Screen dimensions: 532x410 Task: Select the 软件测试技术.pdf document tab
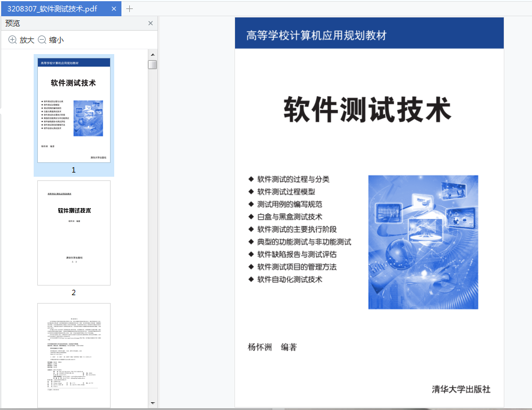coord(61,9)
